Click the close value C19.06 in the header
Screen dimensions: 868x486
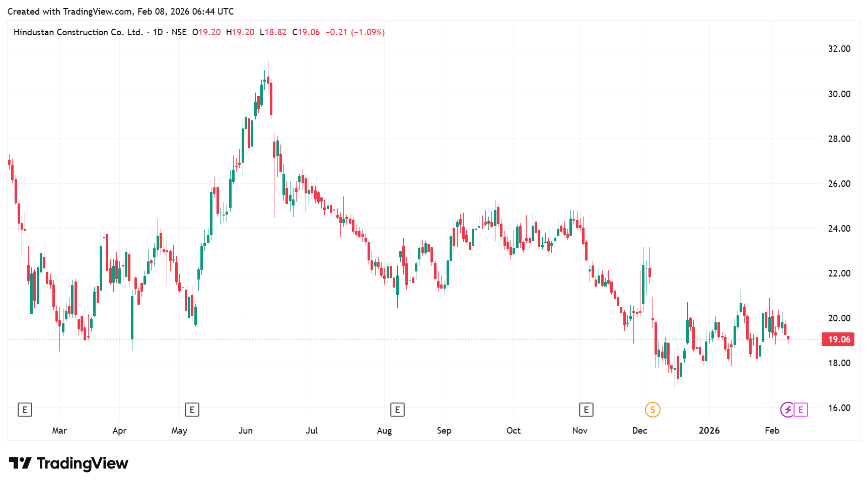tap(306, 32)
